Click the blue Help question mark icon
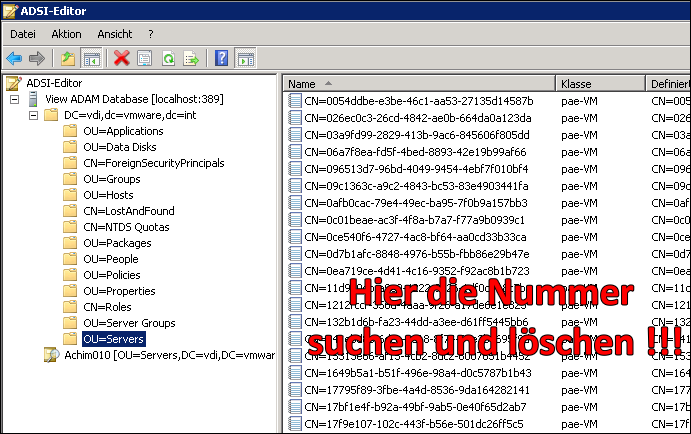Image resolution: width=691 pixels, height=434 pixels. coord(221,58)
